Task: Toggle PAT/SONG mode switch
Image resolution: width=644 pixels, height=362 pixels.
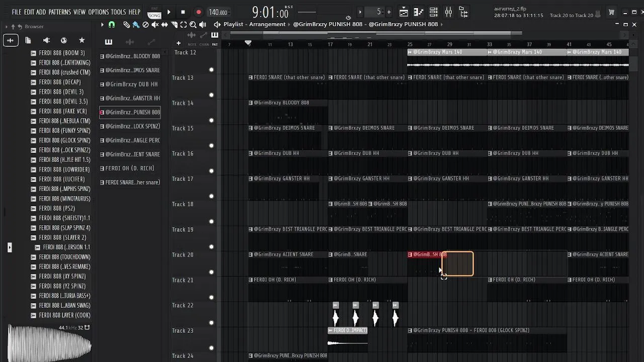Action: [x=154, y=12]
